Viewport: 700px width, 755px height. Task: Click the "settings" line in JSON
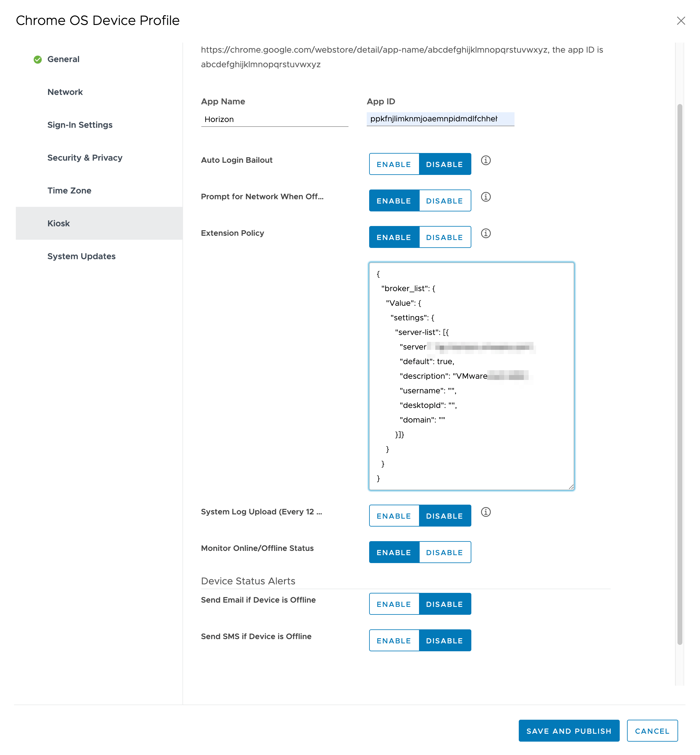tap(413, 318)
